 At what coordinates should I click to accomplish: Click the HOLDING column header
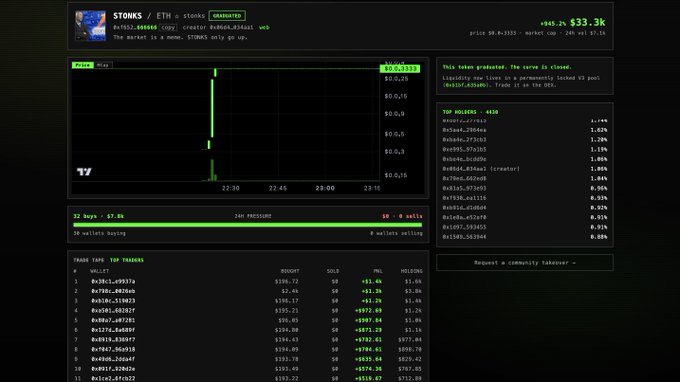pyautogui.click(x=412, y=271)
